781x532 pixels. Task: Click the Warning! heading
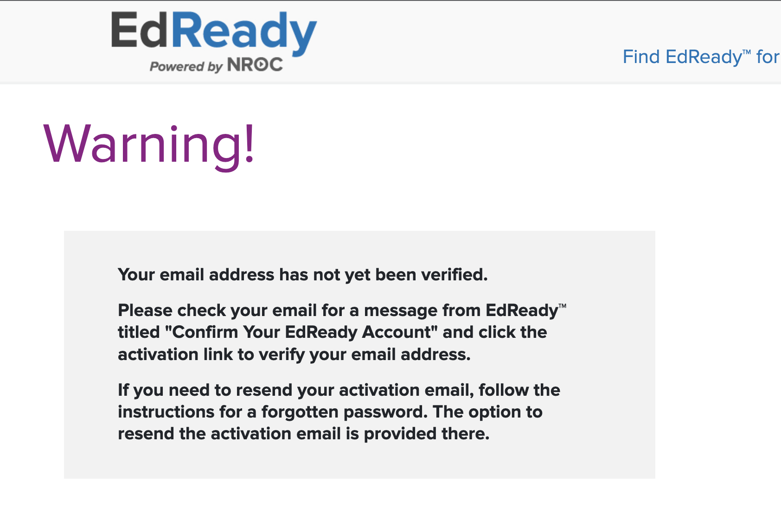149,145
